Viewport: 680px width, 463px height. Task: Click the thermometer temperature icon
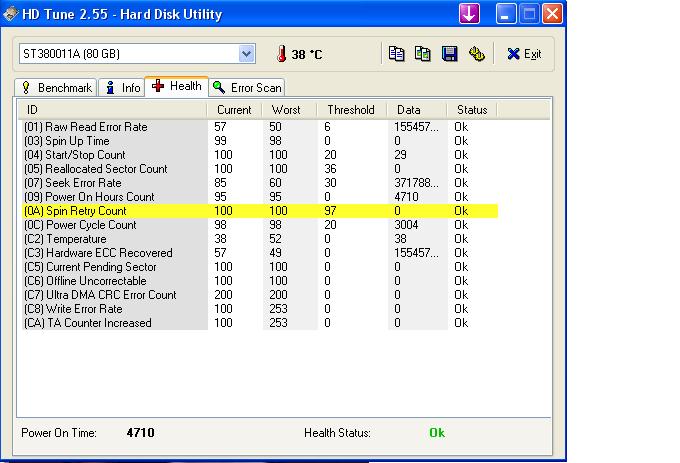point(281,54)
